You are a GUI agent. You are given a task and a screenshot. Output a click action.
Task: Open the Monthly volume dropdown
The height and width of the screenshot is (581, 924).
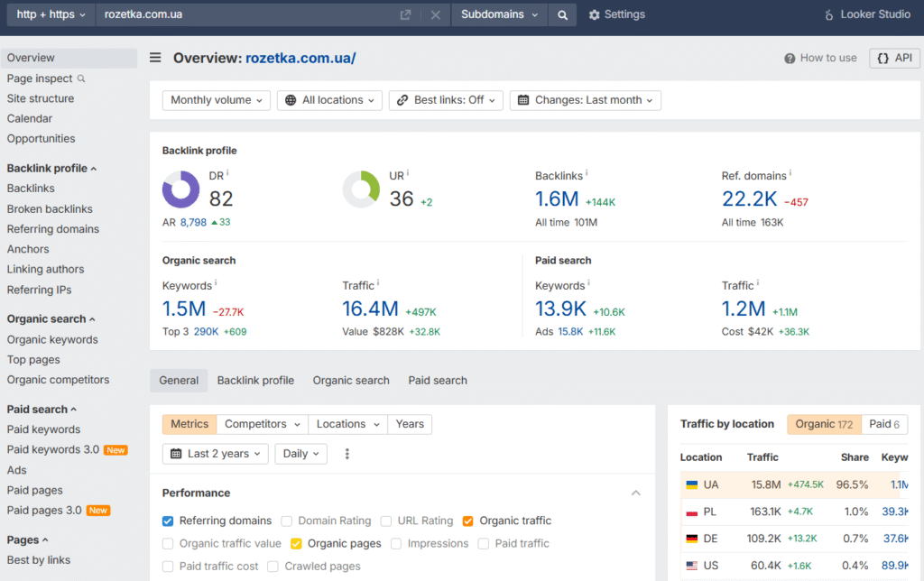pos(216,100)
